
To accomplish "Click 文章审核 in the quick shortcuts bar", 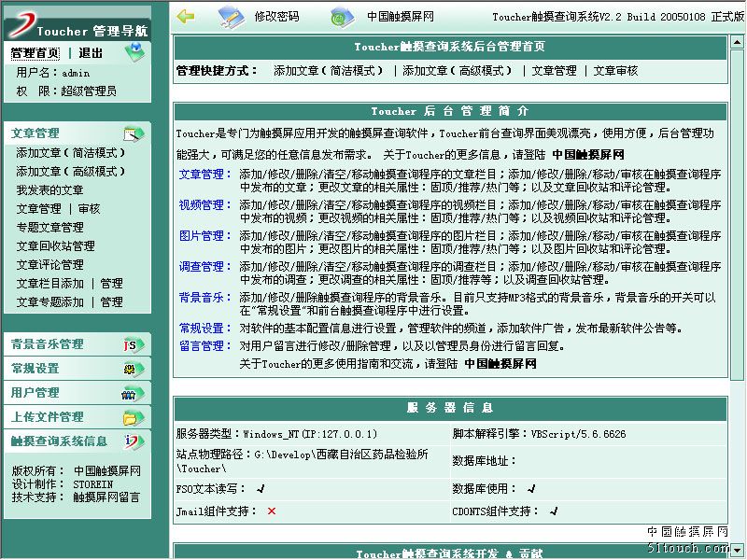I will pos(615,71).
